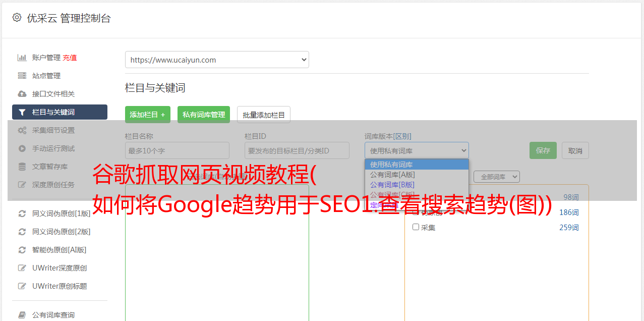Viewport: 644px width, 321px height.
Task: Click the red 充值 link
Action: (x=70, y=58)
